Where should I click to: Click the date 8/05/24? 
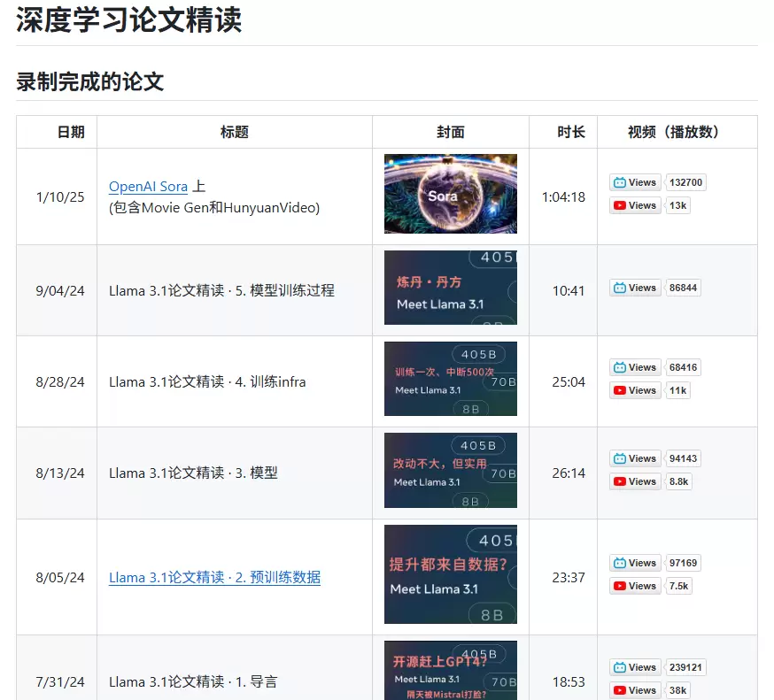(x=60, y=577)
